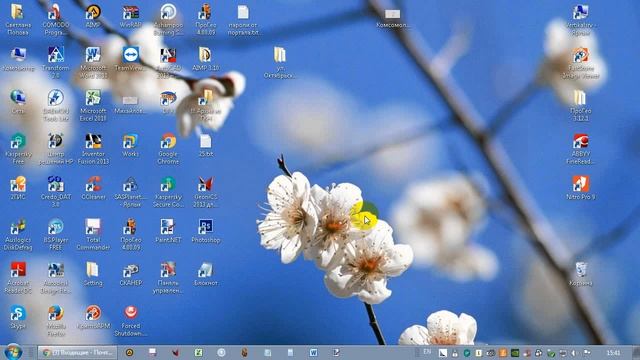This screenshot has height=360, width=640.
Task: Select the Комсомол file on the desktop
Action: click(393, 18)
